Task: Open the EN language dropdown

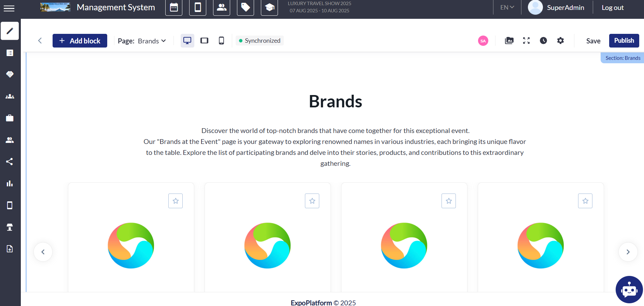Action: [x=507, y=8]
